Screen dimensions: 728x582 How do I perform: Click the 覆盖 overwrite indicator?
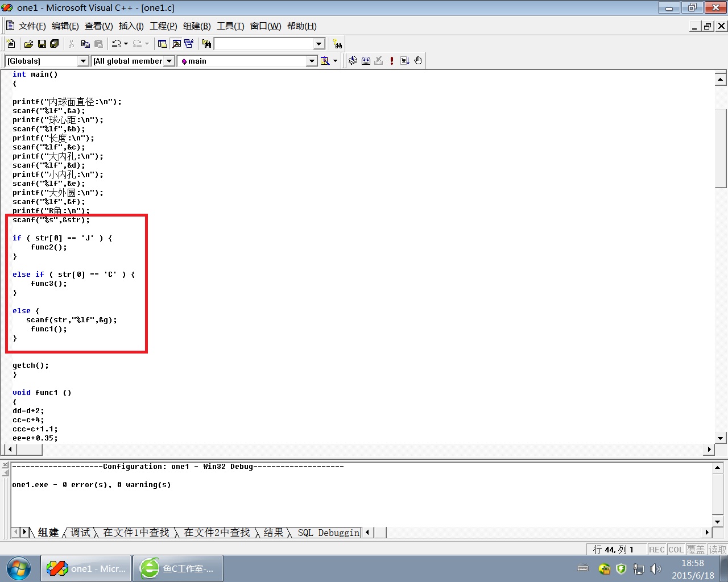pos(696,550)
